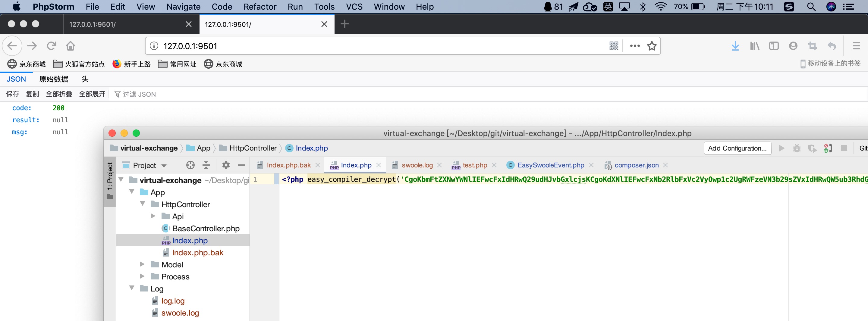Click the browser reload page icon
The height and width of the screenshot is (321, 868).
click(x=51, y=46)
